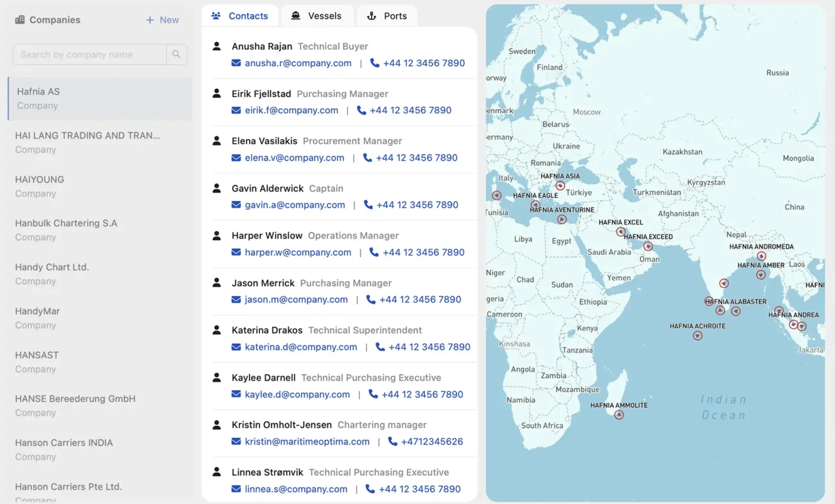Image resolution: width=835 pixels, height=504 pixels.
Task: Switch to the Vessels tab
Action: [317, 16]
